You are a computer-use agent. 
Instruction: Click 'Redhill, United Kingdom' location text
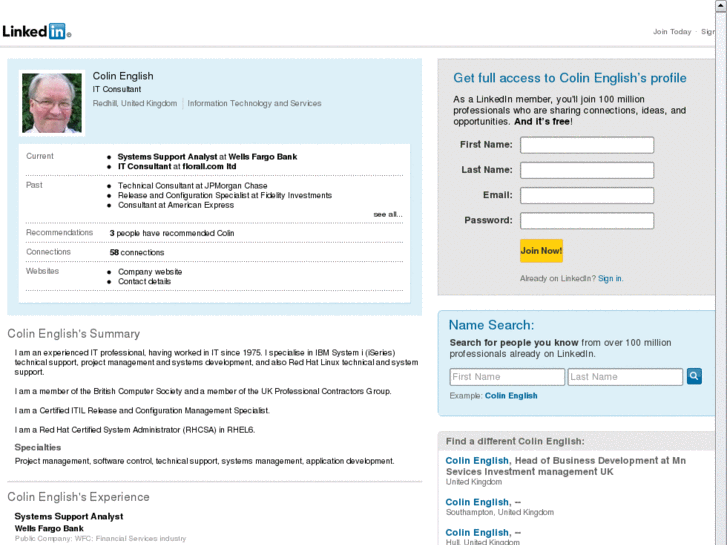(135, 103)
